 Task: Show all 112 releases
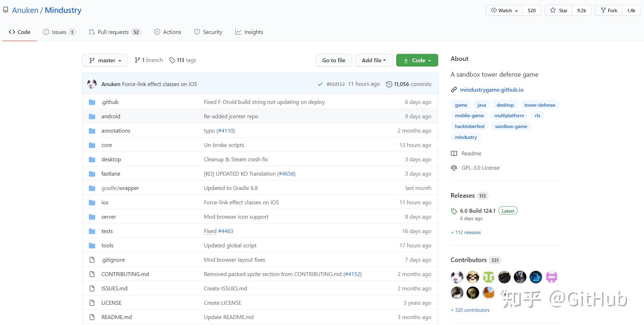(x=465, y=232)
